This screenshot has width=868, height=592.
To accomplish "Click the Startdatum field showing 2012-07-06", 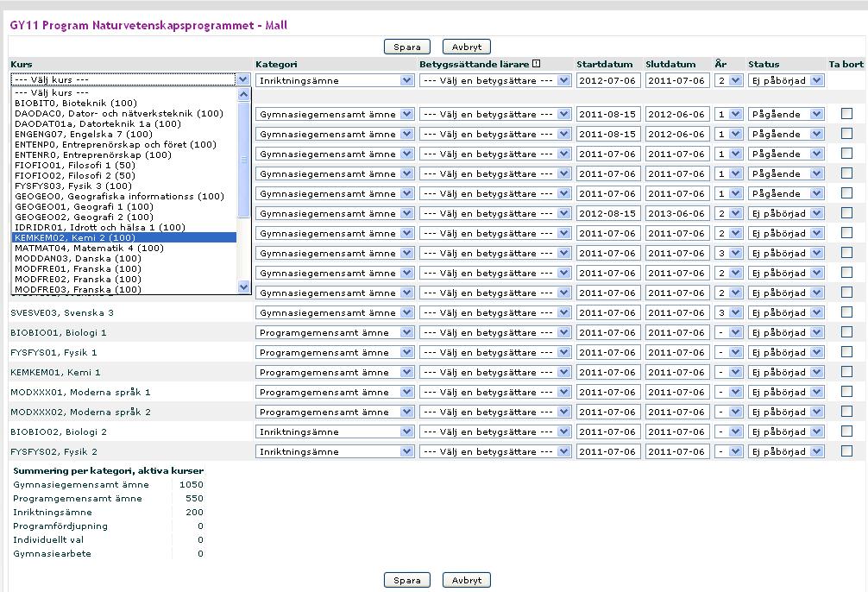I will click(x=607, y=80).
